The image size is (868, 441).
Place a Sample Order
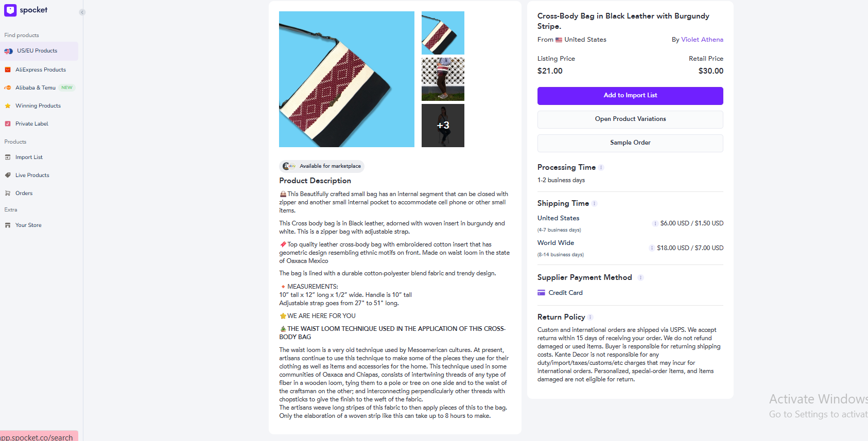click(x=630, y=143)
